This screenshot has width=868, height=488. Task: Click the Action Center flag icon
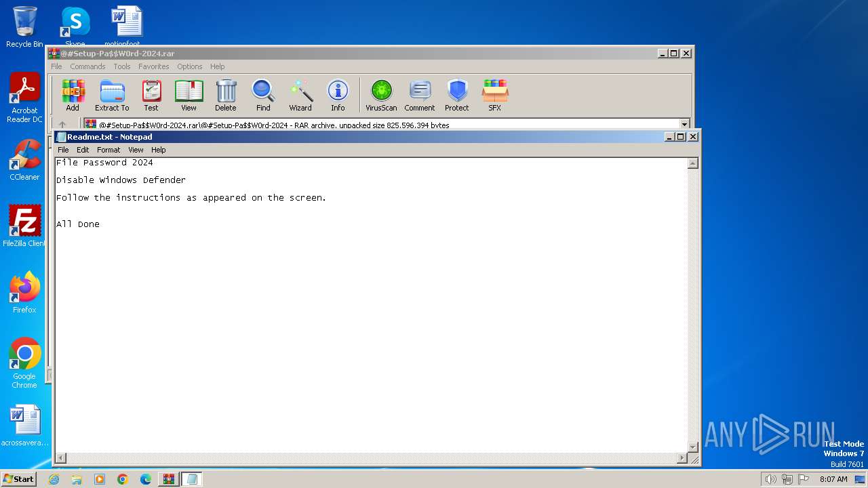[x=804, y=479]
